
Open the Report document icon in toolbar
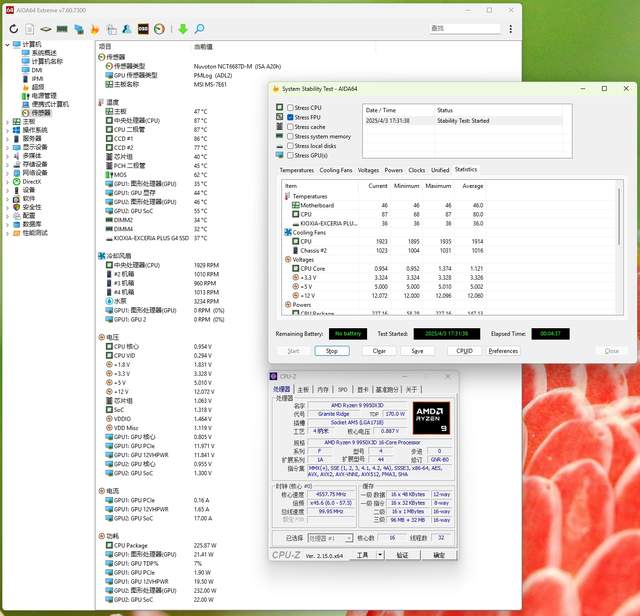pyautogui.click(x=30, y=29)
